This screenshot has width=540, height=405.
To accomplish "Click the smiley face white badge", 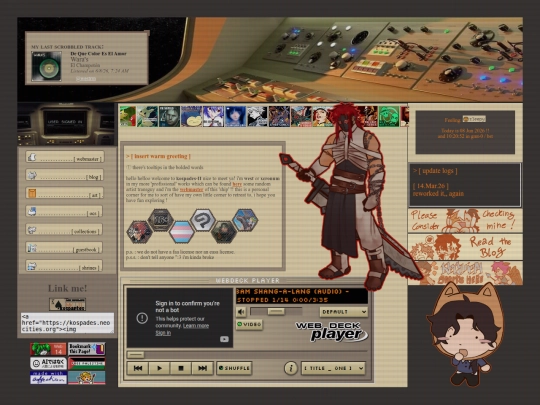I will (x=48, y=363).
